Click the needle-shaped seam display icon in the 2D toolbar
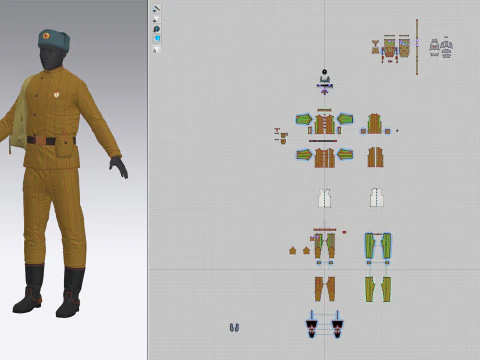This screenshot has width=480, height=360. (156, 8)
